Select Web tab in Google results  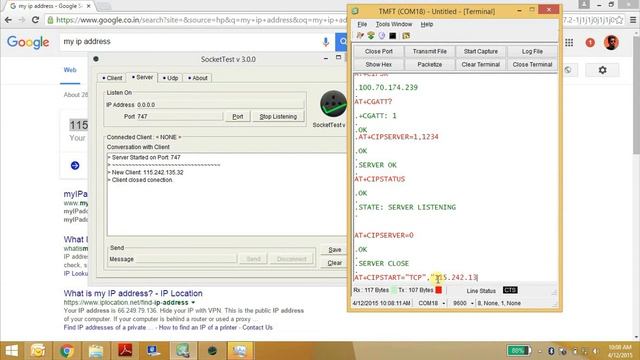pyautogui.click(x=70, y=70)
